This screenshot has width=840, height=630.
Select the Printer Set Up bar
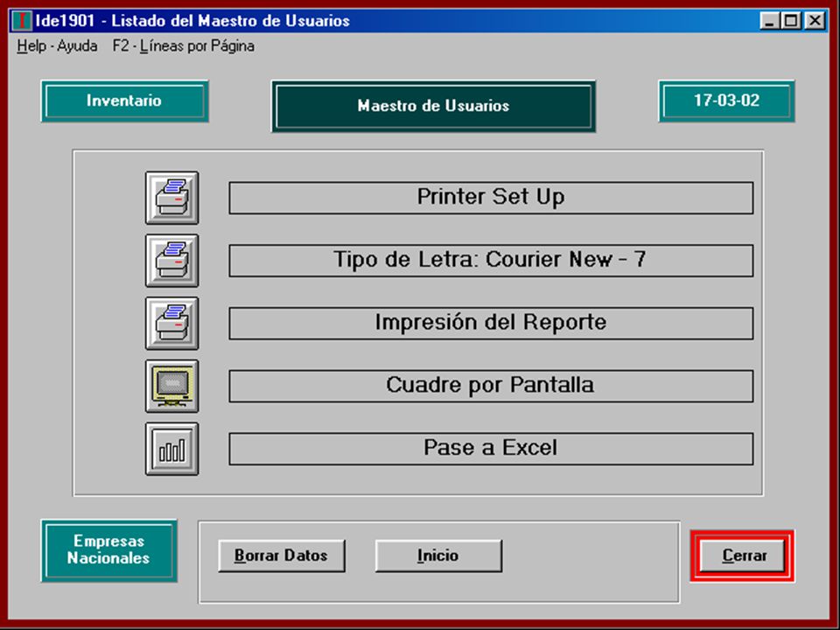pyautogui.click(x=491, y=198)
